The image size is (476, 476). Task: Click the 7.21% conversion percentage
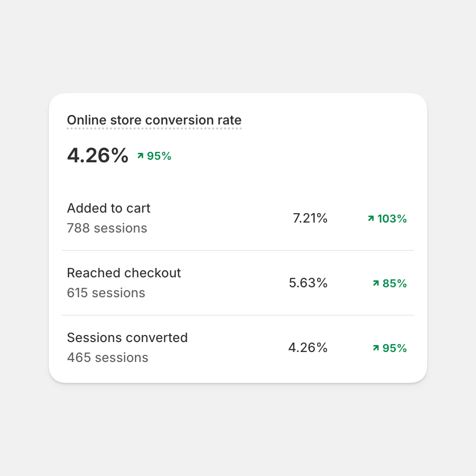tap(310, 218)
